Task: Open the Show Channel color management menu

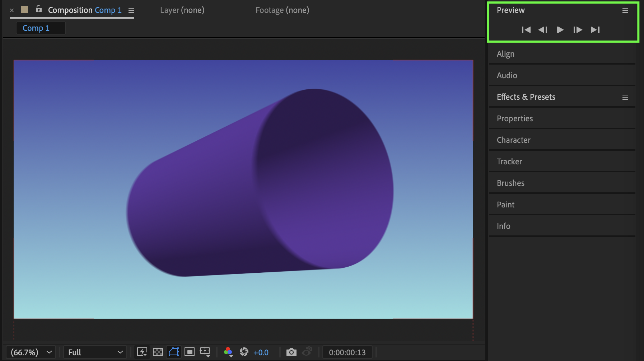Action: click(228, 352)
